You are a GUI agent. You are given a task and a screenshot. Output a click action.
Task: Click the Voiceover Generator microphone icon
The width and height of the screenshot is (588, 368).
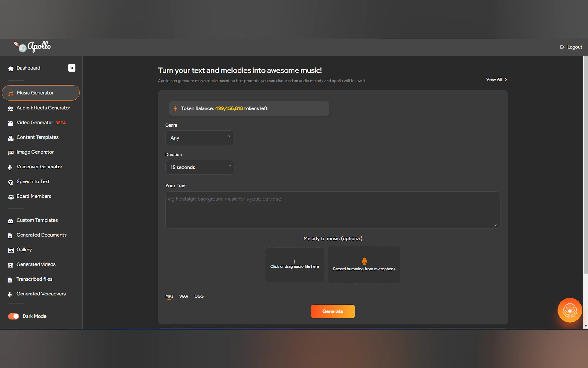(x=10, y=168)
